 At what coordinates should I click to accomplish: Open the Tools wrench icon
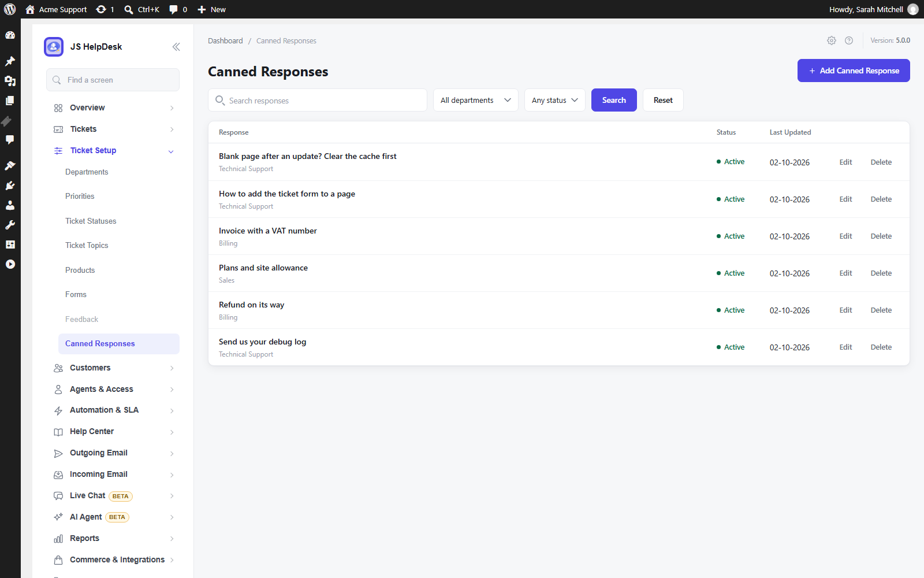(10, 225)
